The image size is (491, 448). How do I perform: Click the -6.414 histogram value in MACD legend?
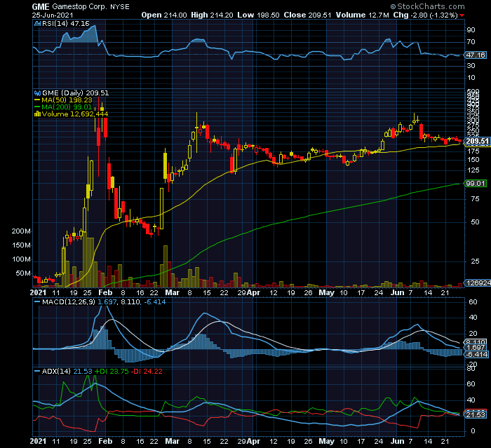(155, 301)
